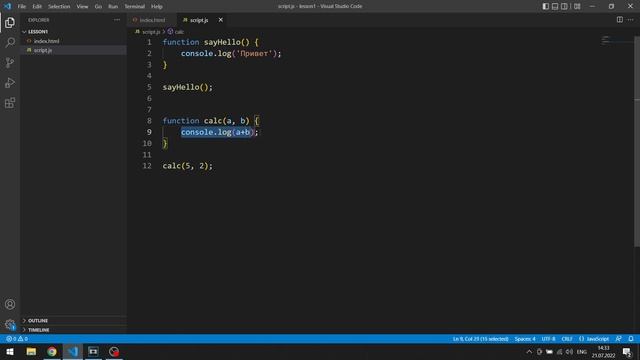Click volume icon in system tray
Viewport: 640px width, 360px height.
569,351
